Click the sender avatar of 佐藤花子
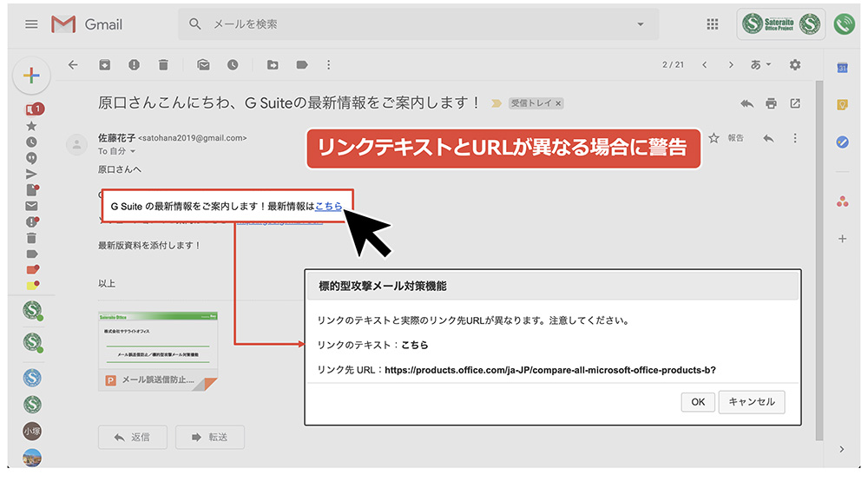 [x=77, y=144]
